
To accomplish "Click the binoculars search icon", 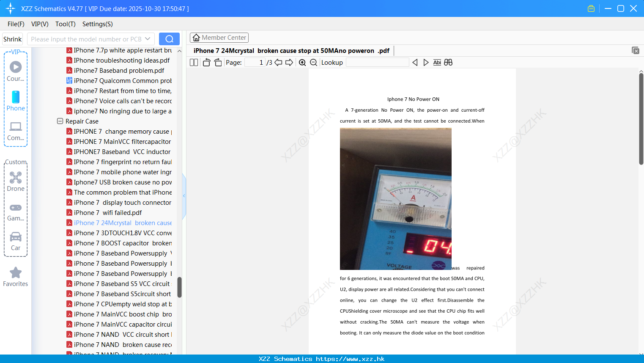I will click(x=448, y=63).
